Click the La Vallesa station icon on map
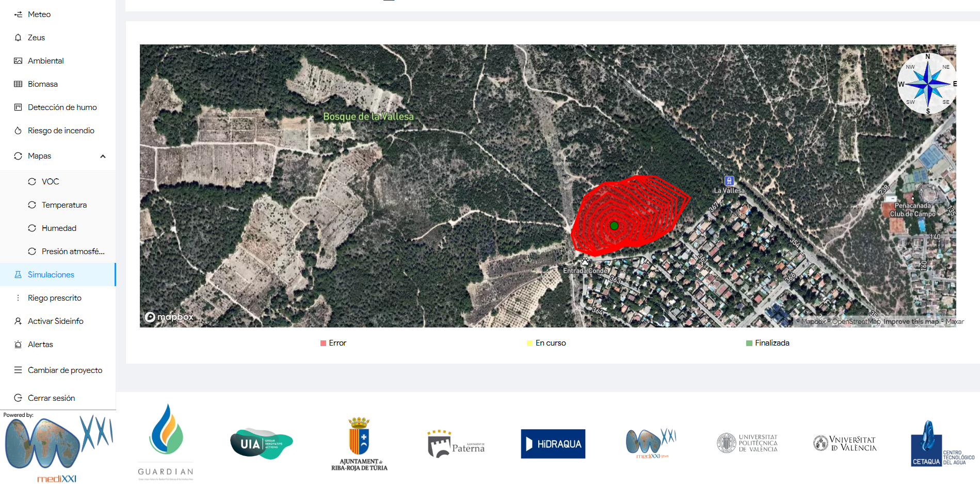The image size is (980, 484). click(x=729, y=181)
